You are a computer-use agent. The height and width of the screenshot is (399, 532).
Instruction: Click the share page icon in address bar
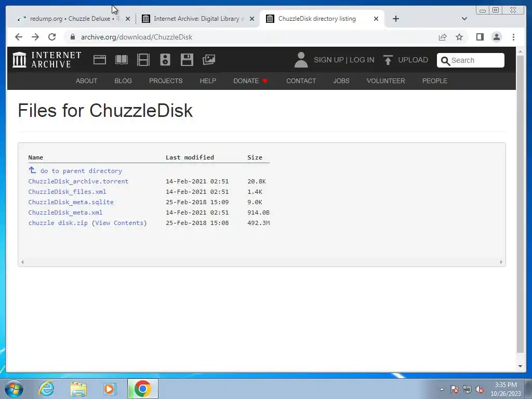(x=443, y=37)
